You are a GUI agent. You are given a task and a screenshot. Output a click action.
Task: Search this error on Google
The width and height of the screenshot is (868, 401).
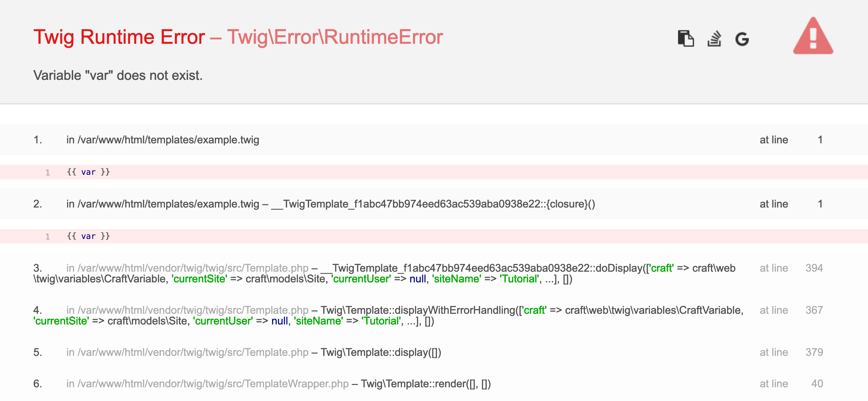tap(742, 39)
